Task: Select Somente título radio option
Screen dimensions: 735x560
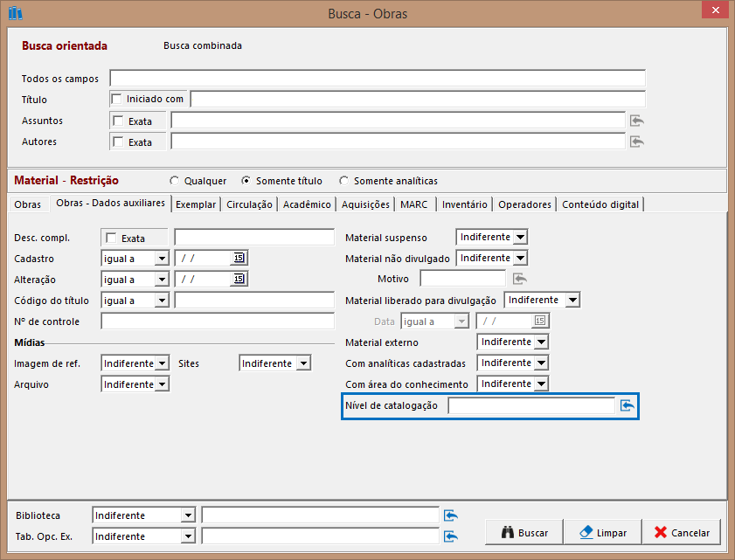Action: point(246,181)
